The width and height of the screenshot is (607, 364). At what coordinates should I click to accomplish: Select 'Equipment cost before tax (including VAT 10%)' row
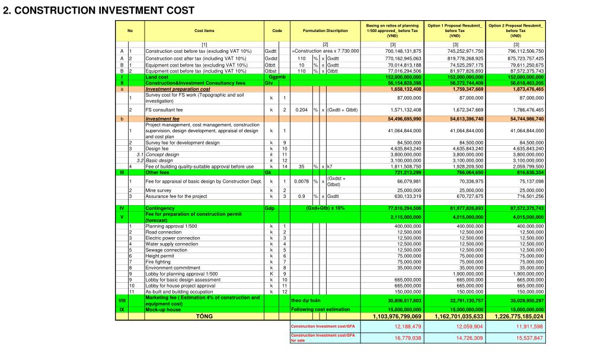(196, 71)
